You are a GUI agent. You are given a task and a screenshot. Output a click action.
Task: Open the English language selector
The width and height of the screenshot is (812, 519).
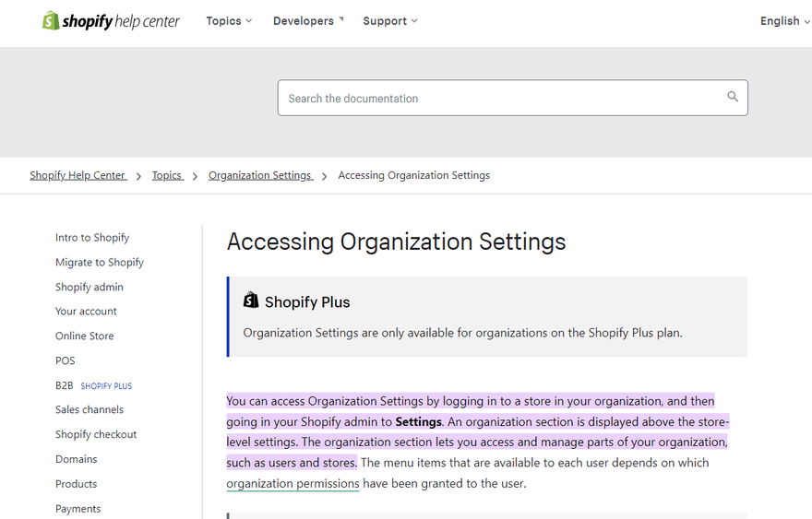pyautogui.click(x=784, y=21)
